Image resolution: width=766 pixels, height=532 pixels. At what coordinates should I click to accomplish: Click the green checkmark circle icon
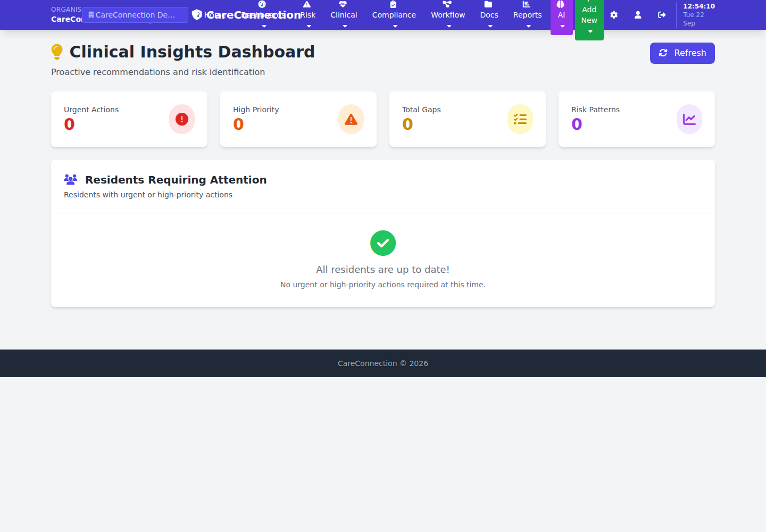(383, 243)
